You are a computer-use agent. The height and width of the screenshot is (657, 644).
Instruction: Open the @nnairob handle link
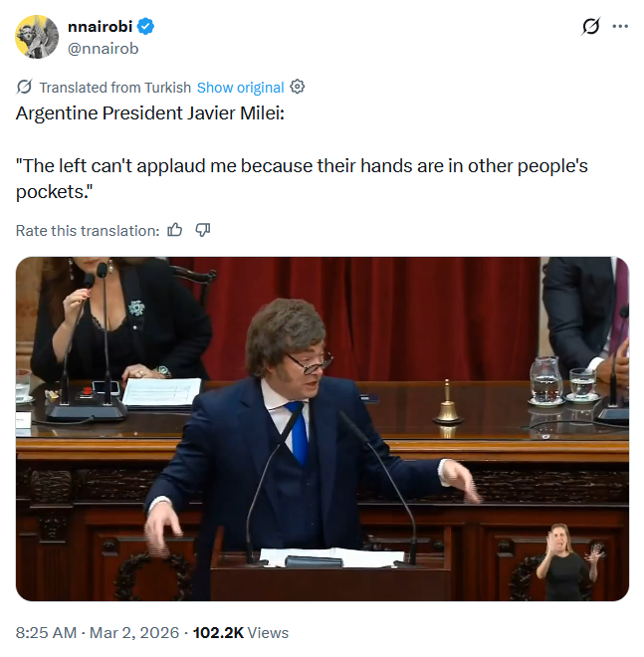(104, 49)
